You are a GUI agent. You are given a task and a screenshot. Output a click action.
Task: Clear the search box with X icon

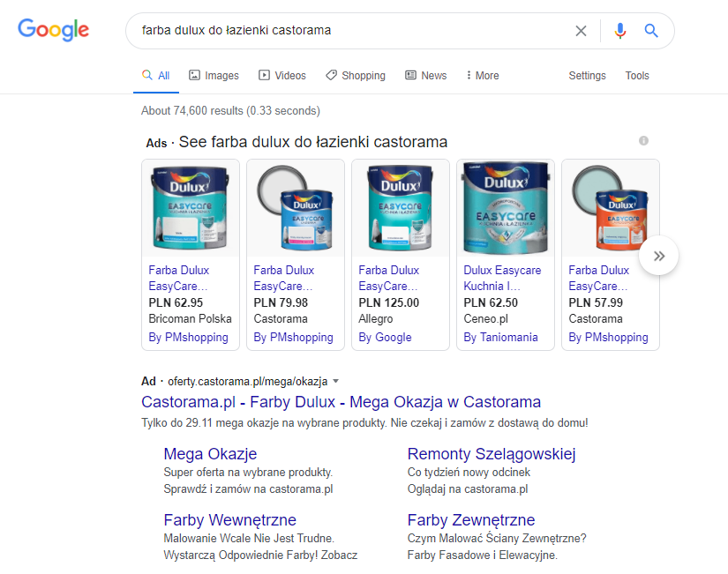click(x=581, y=31)
